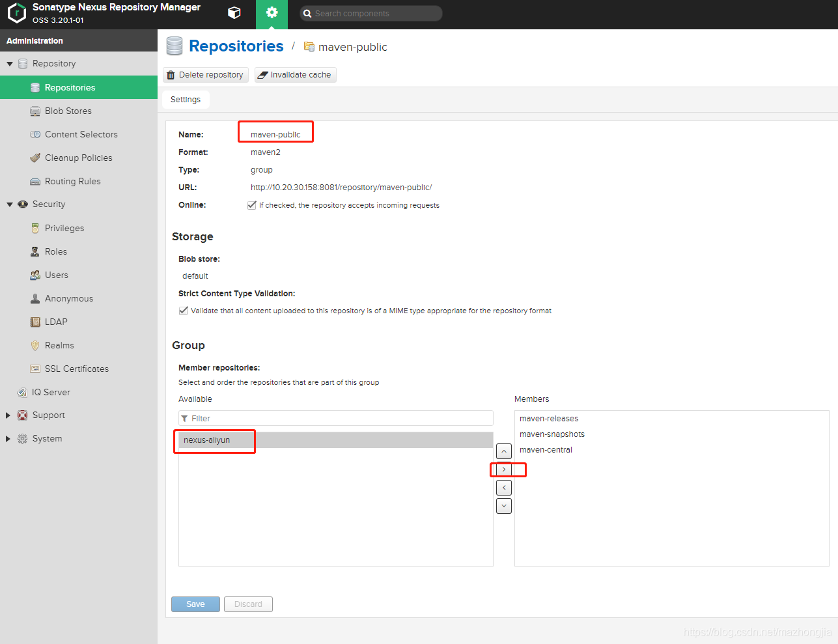Select maven-releases in Members list

point(671,419)
